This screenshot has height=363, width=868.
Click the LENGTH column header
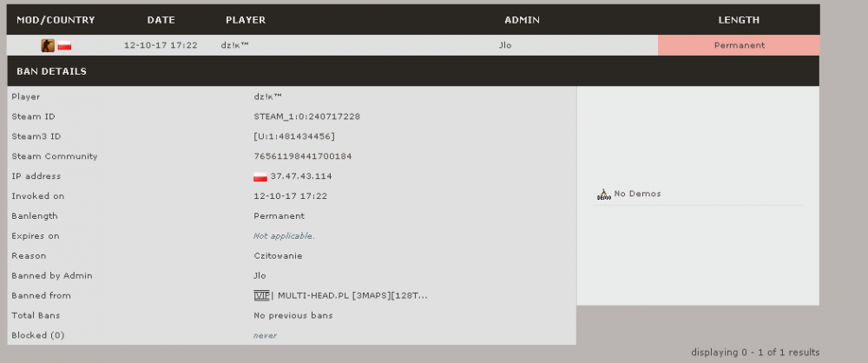739,19
